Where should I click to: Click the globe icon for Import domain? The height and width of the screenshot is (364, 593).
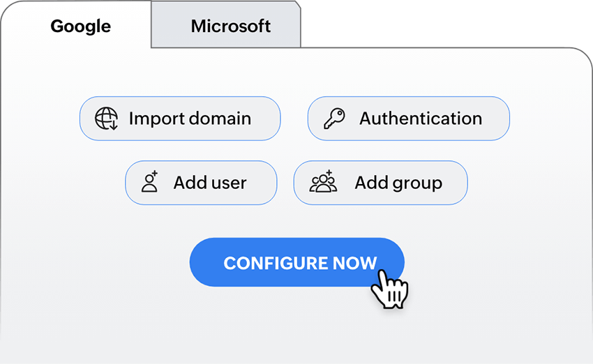107,119
